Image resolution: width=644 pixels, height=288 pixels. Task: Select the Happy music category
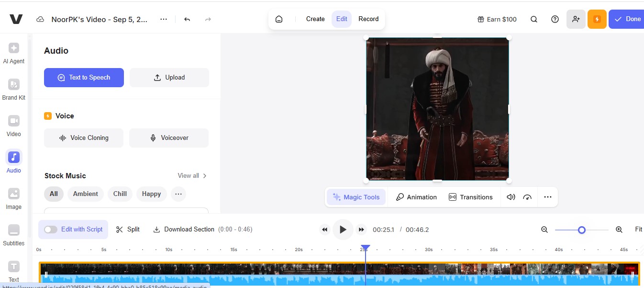coord(151,194)
